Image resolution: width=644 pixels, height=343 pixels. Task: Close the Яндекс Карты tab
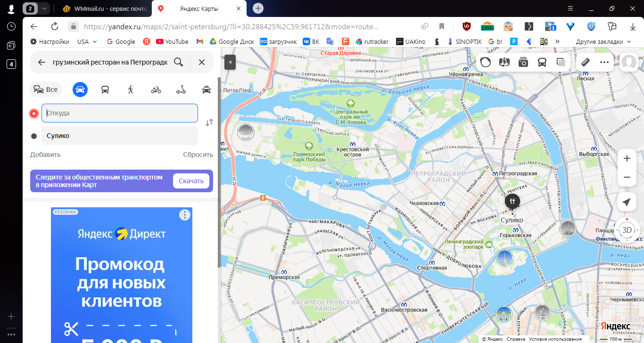pos(239,8)
